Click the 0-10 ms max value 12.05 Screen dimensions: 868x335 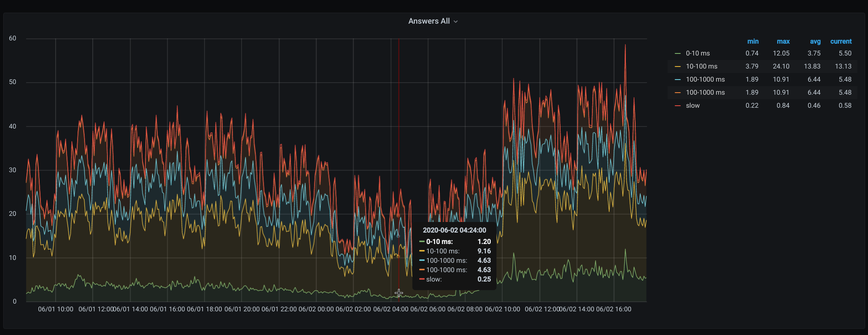(781, 53)
